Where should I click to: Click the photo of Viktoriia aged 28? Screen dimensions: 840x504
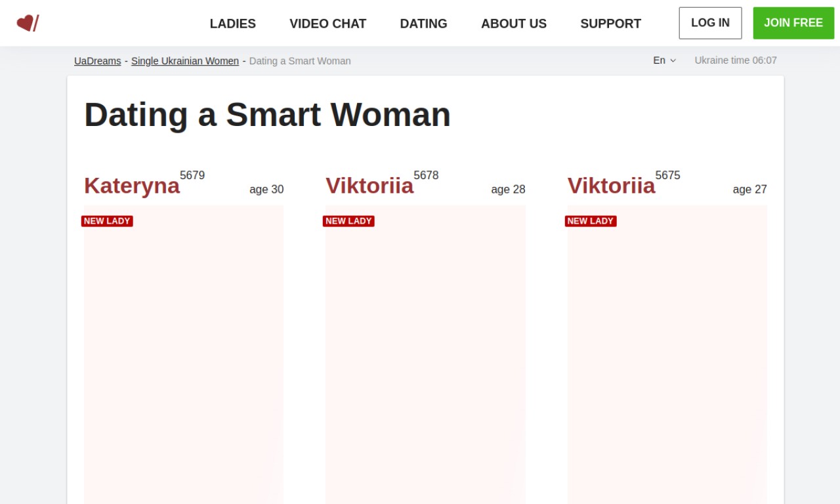coord(425,354)
